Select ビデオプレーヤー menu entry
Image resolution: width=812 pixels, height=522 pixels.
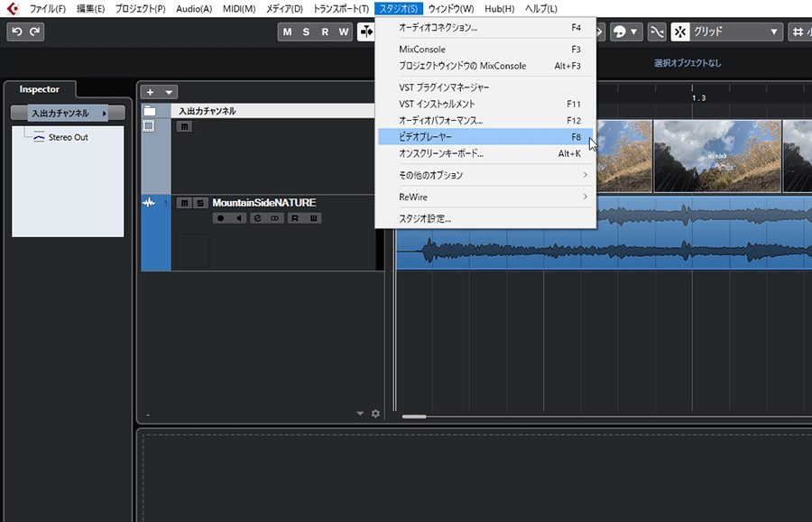[485, 136]
